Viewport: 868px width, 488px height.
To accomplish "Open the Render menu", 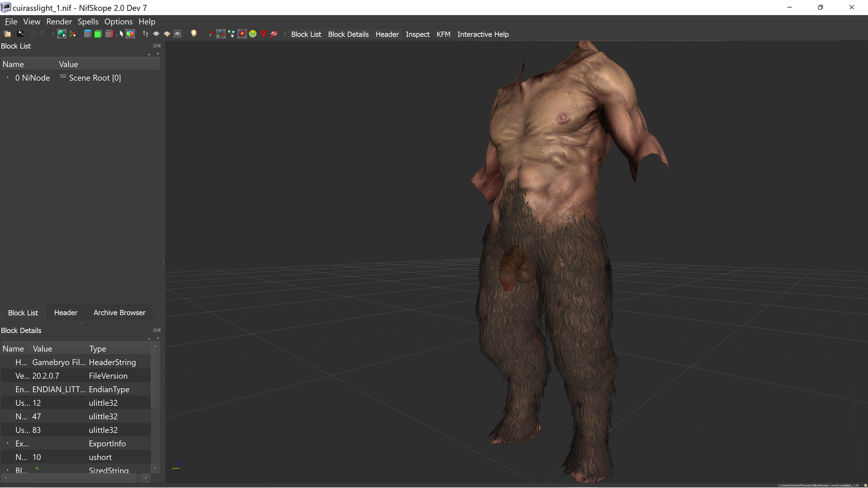I will pyautogui.click(x=59, y=22).
